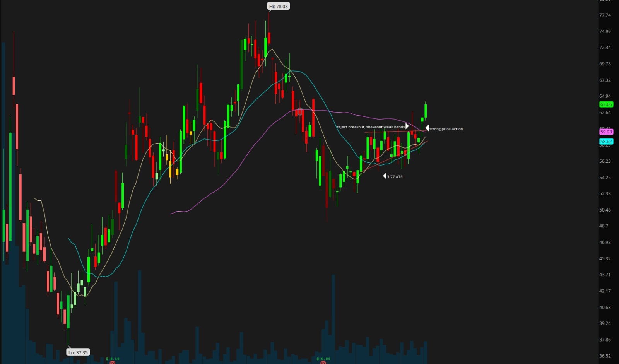Click the $-0.19 earnings value
Screen dimensions: 619x364
[x=113, y=359]
